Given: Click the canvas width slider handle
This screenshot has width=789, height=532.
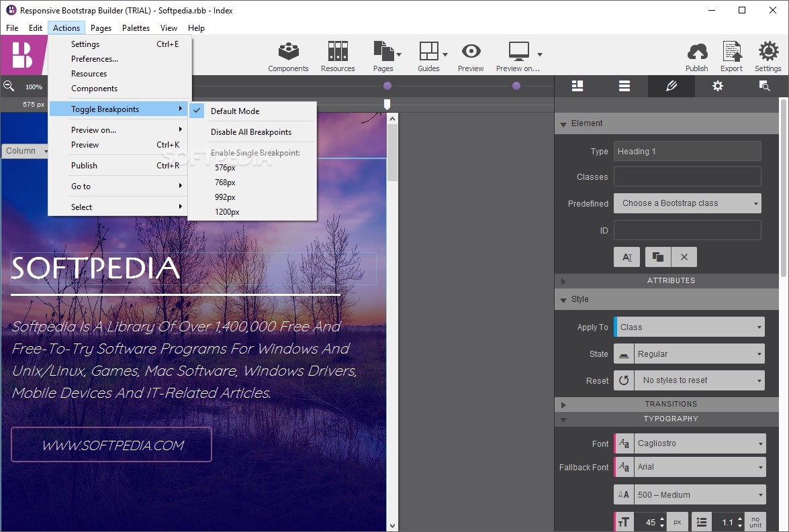Looking at the screenshot, I should [387, 103].
